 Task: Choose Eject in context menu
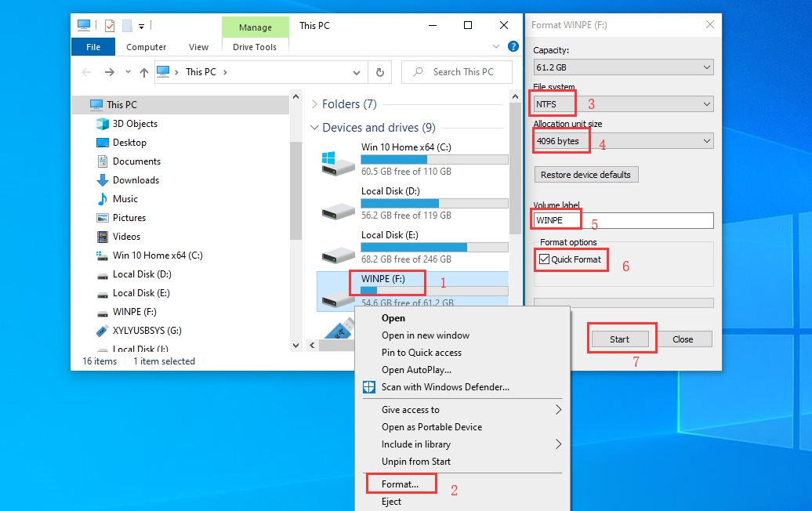pyautogui.click(x=391, y=501)
